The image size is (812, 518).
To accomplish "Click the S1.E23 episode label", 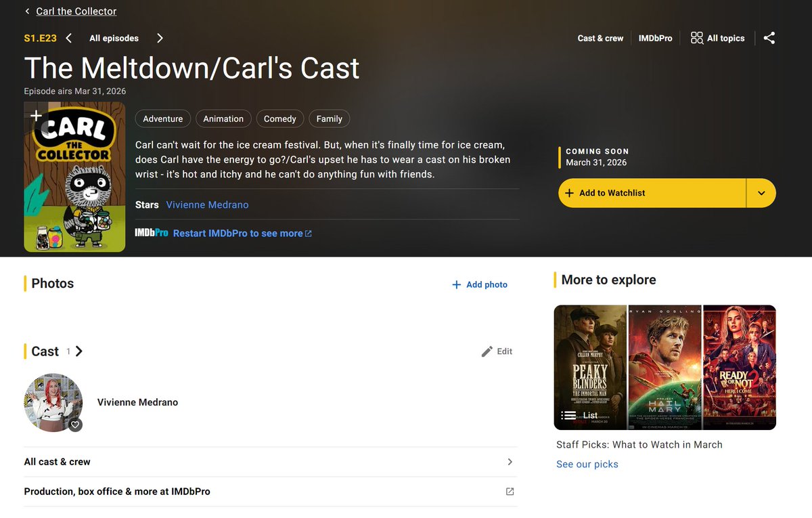I will coord(39,39).
